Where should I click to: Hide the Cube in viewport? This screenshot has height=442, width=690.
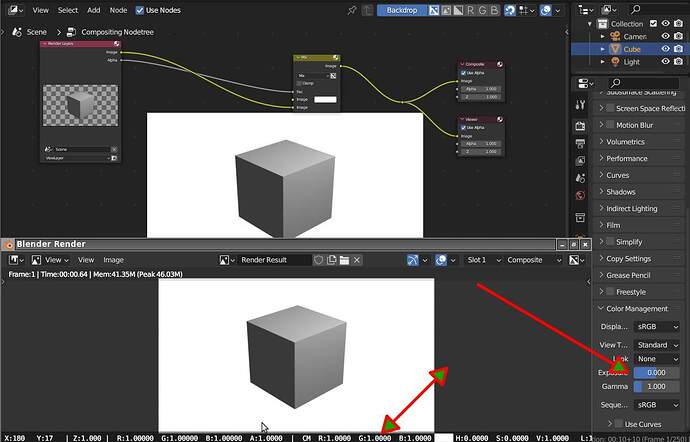pos(666,49)
